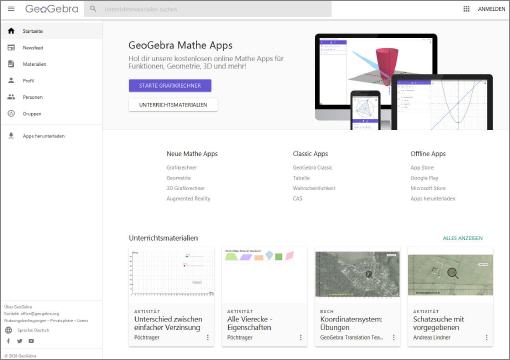
Task: Click STARTE GRAFIKRECHNER button
Action: point(170,85)
